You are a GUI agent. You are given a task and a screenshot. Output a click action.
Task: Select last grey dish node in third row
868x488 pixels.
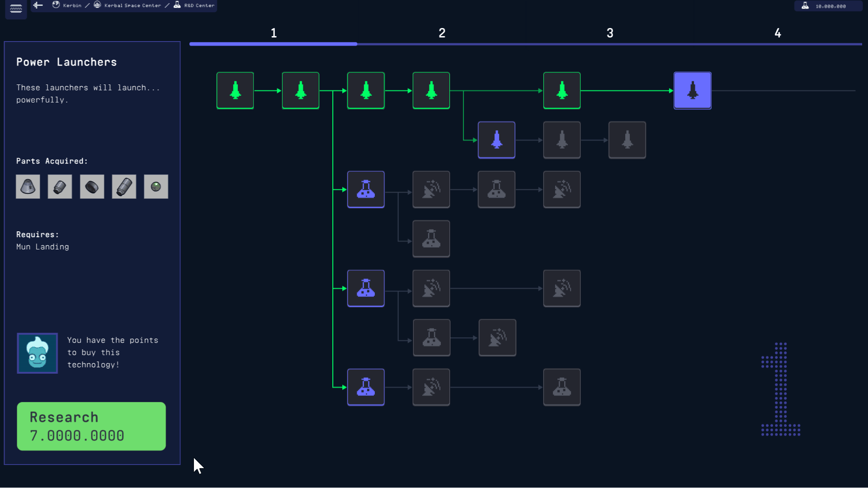[562, 189]
